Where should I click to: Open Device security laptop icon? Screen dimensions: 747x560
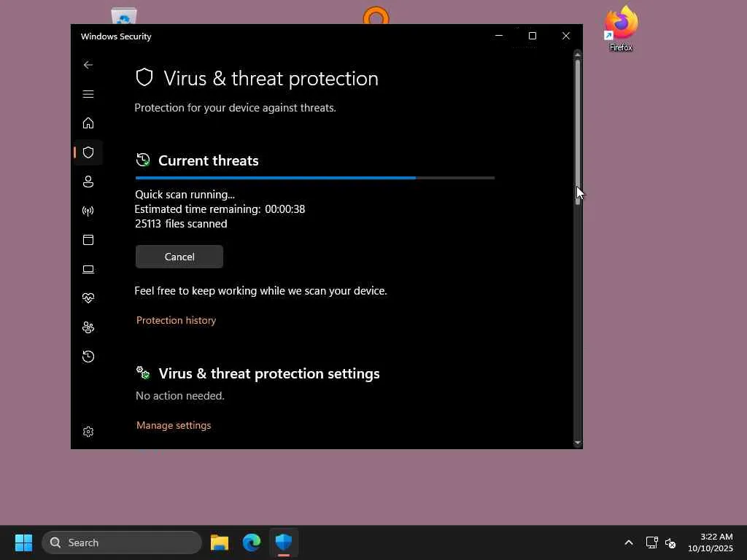[x=88, y=269]
